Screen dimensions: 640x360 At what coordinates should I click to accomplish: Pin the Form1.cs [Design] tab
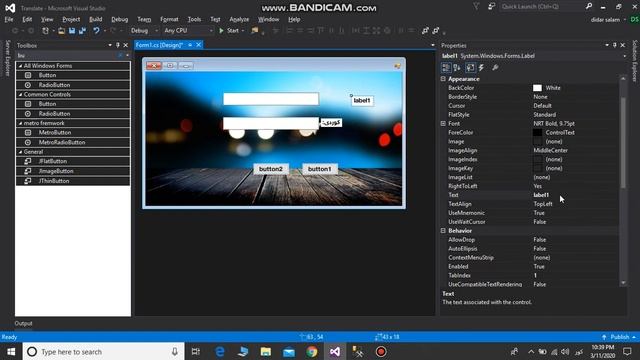click(x=190, y=45)
